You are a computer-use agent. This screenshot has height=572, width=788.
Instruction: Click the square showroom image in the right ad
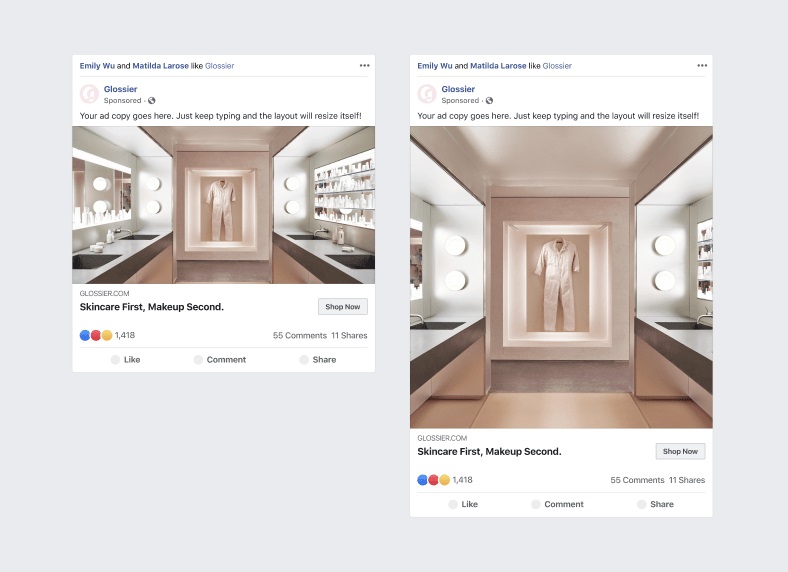tap(561, 277)
